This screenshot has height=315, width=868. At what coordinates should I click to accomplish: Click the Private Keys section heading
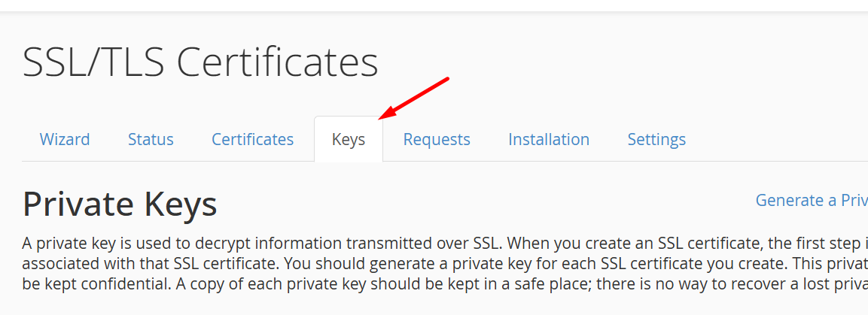[120, 203]
